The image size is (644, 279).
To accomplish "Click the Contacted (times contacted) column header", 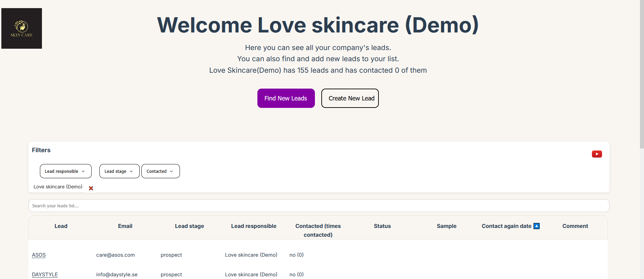I will tap(318, 230).
